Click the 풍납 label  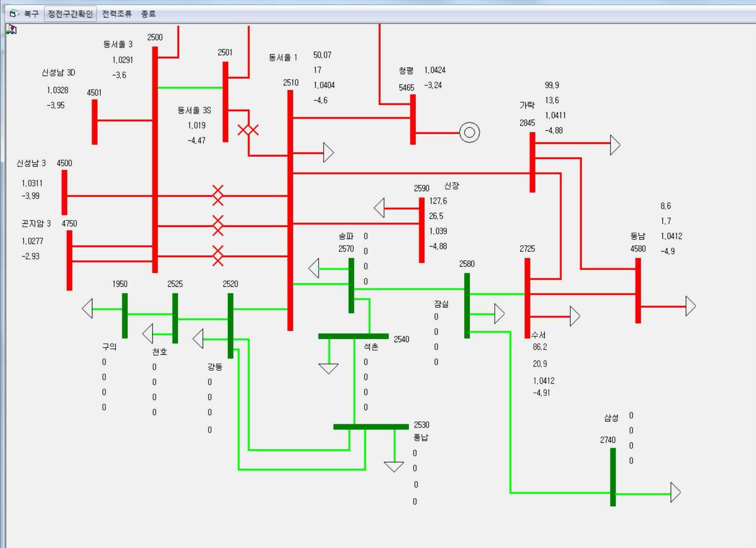point(421,437)
